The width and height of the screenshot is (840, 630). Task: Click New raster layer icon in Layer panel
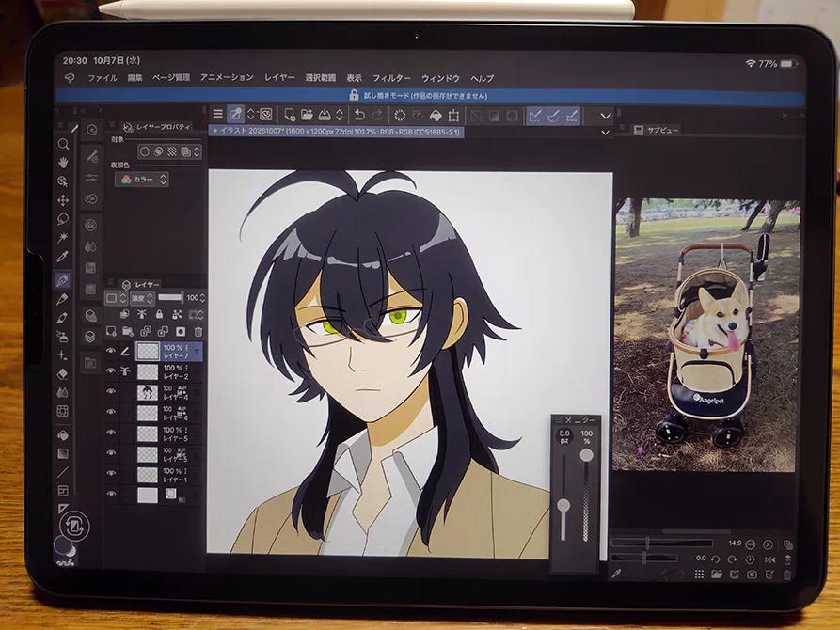point(111,331)
